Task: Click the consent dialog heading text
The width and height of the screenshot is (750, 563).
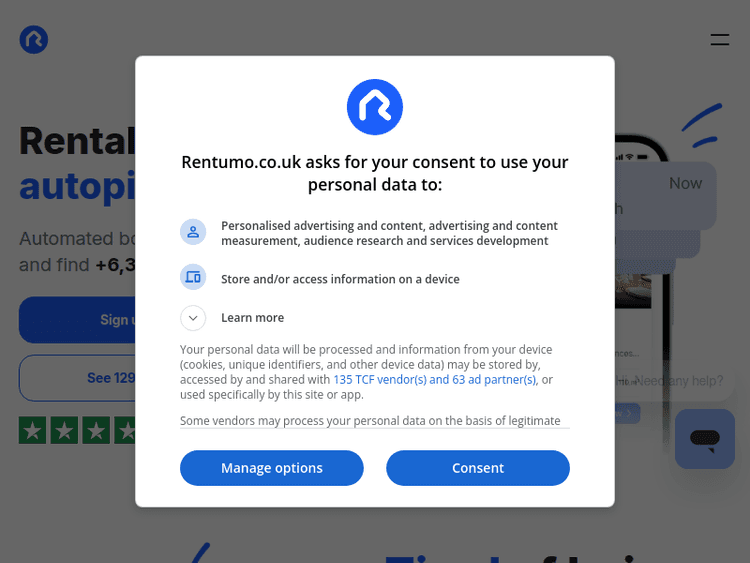Action: click(x=375, y=173)
